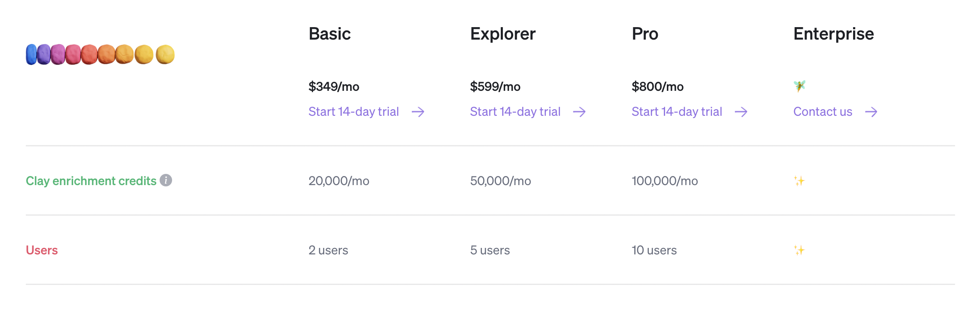Click the fairy emoji under Enterprise
Screen dimensions: 980x328
click(799, 86)
